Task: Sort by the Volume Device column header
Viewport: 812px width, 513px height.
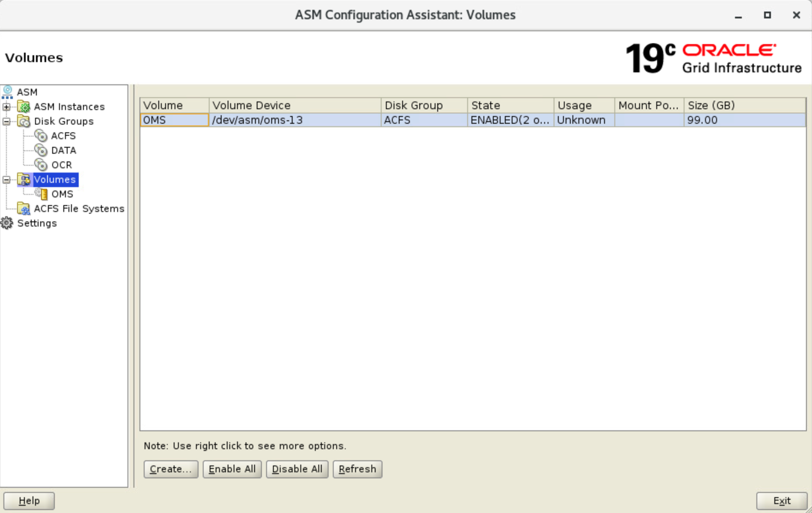Action: [x=295, y=105]
